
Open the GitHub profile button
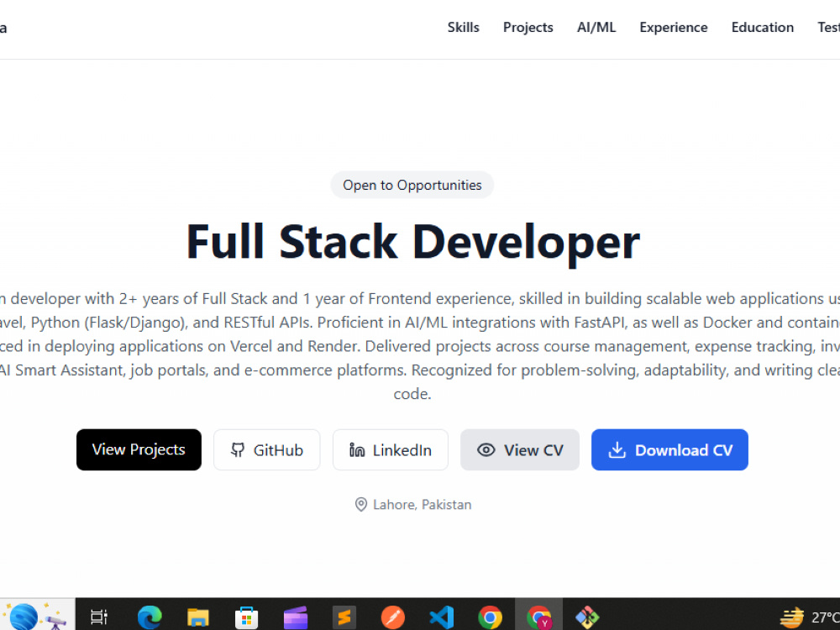point(267,449)
